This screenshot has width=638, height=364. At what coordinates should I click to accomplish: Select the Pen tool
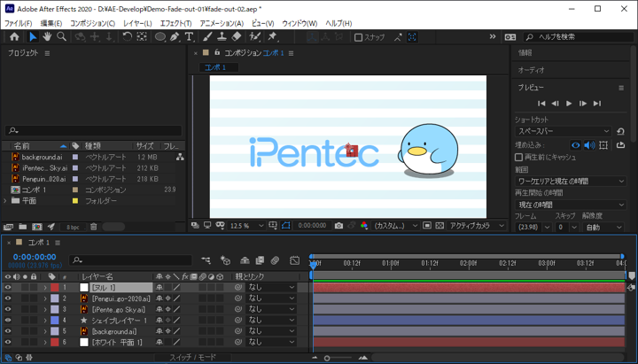[x=175, y=37]
